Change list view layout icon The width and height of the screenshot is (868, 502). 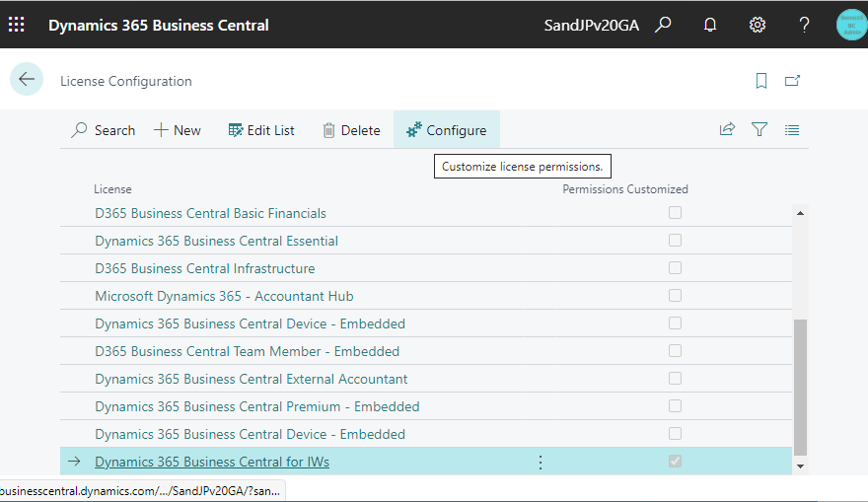792,130
